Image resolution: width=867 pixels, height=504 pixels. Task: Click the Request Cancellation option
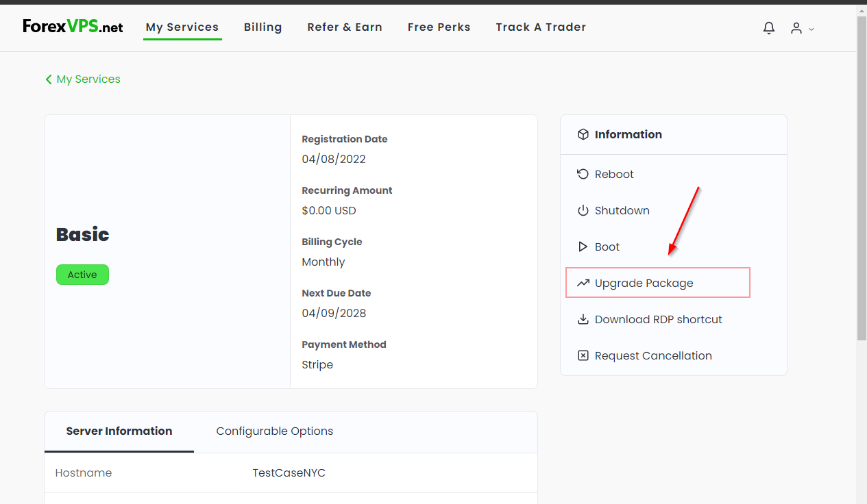tap(651, 355)
